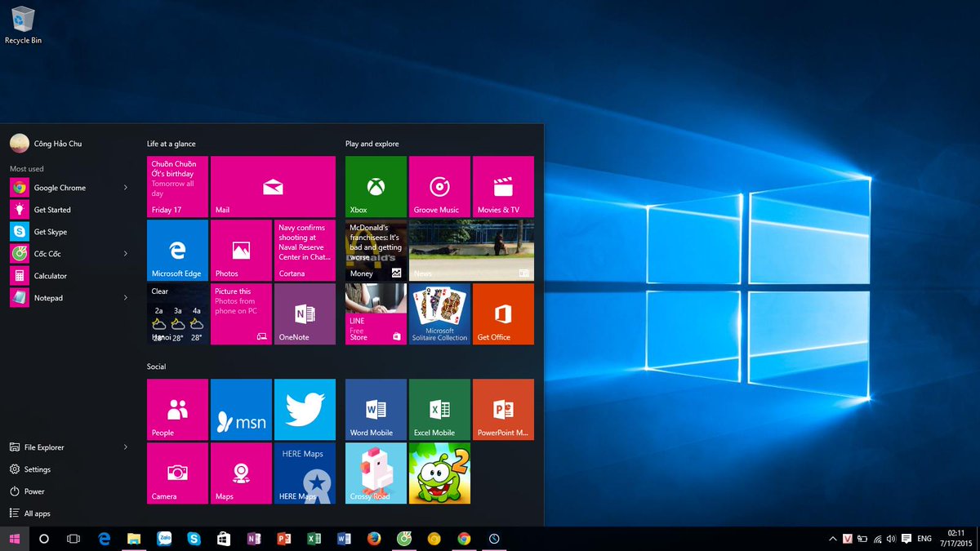Image resolution: width=980 pixels, height=551 pixels.
Task: Open the OneNote tile in Start
Action: click(x=305, y=313)
